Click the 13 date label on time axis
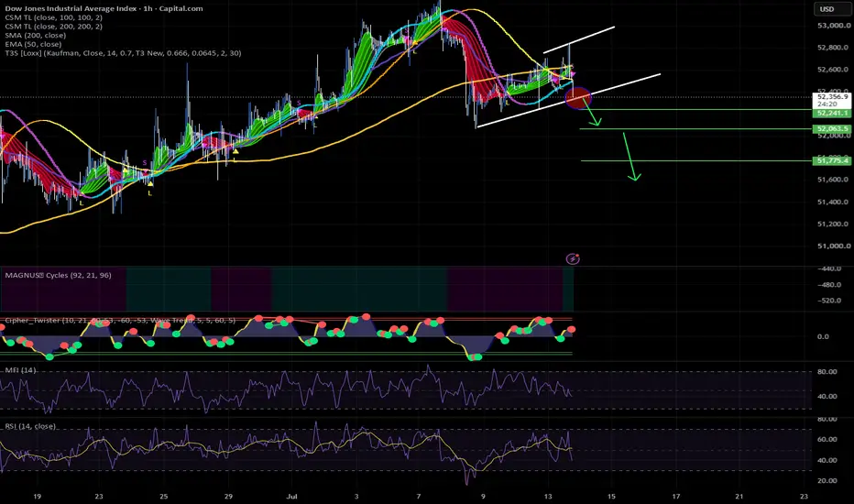Screen dimensions: 854x504 (x=548, y=497)
